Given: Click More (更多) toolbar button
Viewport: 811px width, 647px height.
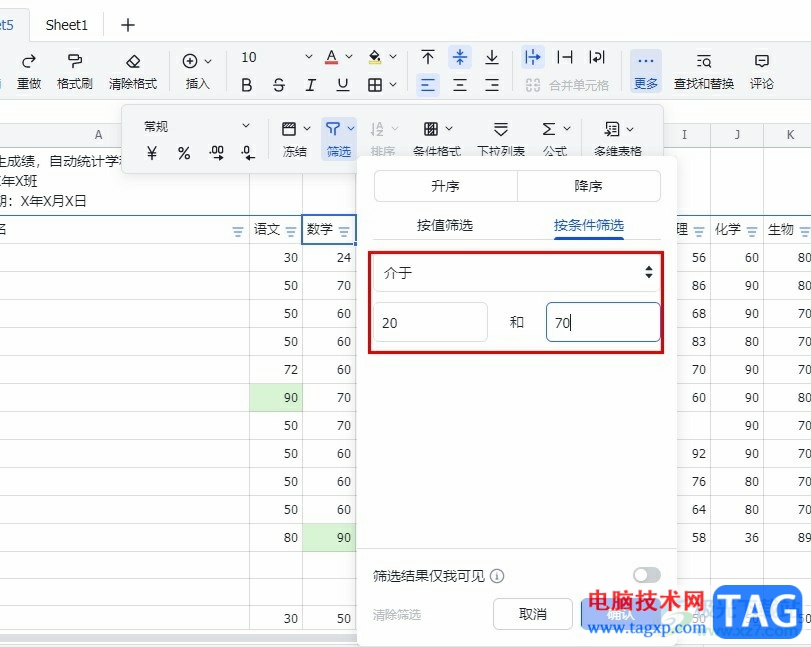Looking at the screenshot, I should tap(645, 71).
